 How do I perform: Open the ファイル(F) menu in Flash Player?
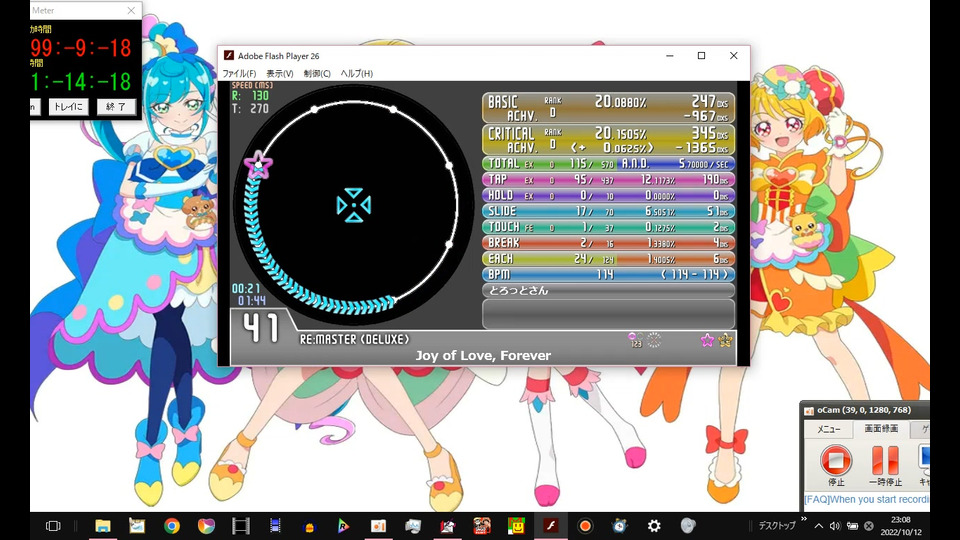coord(239,73)
